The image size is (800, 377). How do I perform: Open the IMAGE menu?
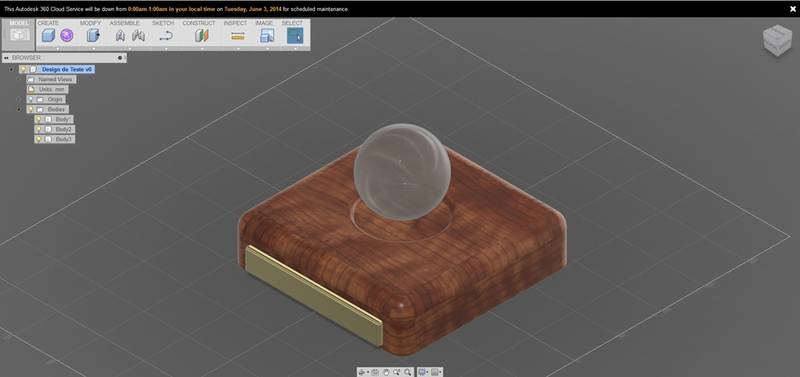coord(264,23)
